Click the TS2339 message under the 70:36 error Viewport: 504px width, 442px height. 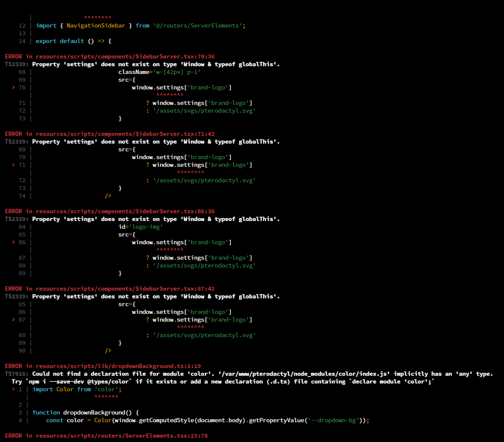pyautogui.click(x=142, y=64)
